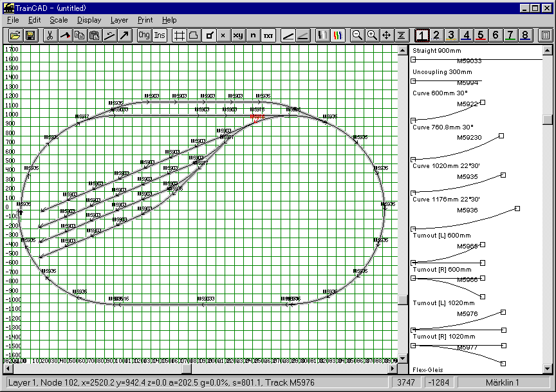This screenshot has width=556, height=392.
Task: Click the xy coordinates toolbar button
Action: click(x=238, y=35)
